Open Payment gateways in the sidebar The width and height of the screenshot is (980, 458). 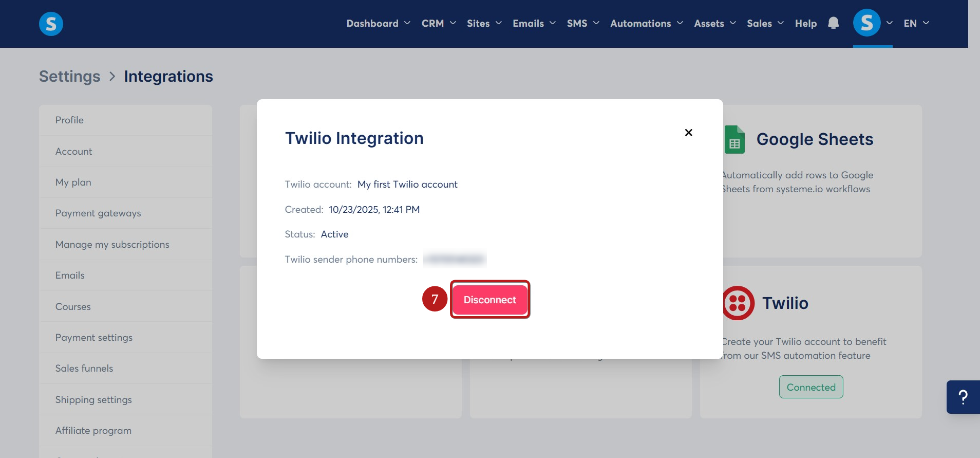pyautogui.click(x=125, y=213)
